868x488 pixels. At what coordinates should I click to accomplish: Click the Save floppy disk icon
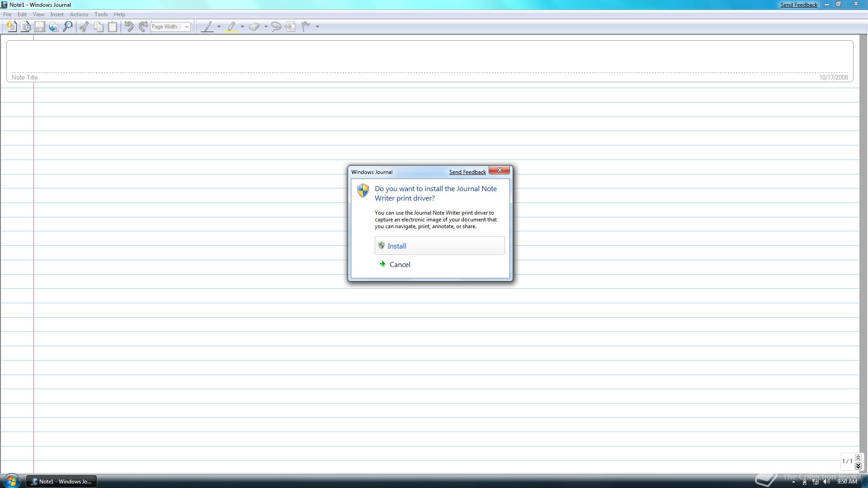tap(40, 27)
